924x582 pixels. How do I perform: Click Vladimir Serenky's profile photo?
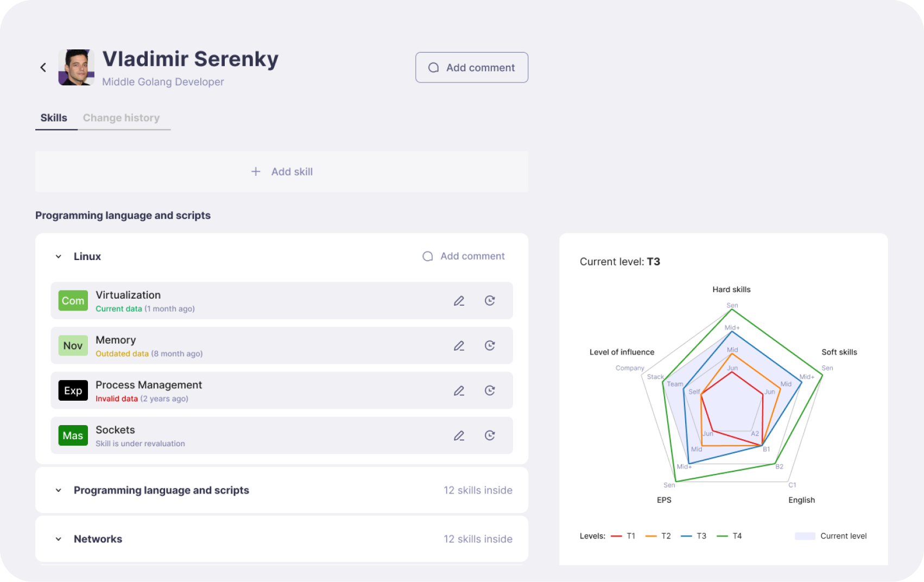(76, 67)
